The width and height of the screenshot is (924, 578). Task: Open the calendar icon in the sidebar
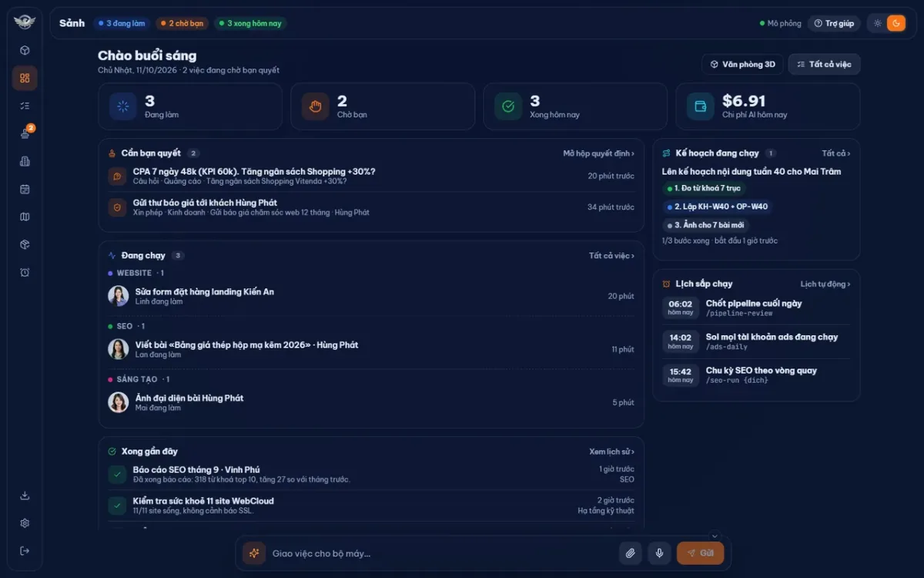(25, 189)
